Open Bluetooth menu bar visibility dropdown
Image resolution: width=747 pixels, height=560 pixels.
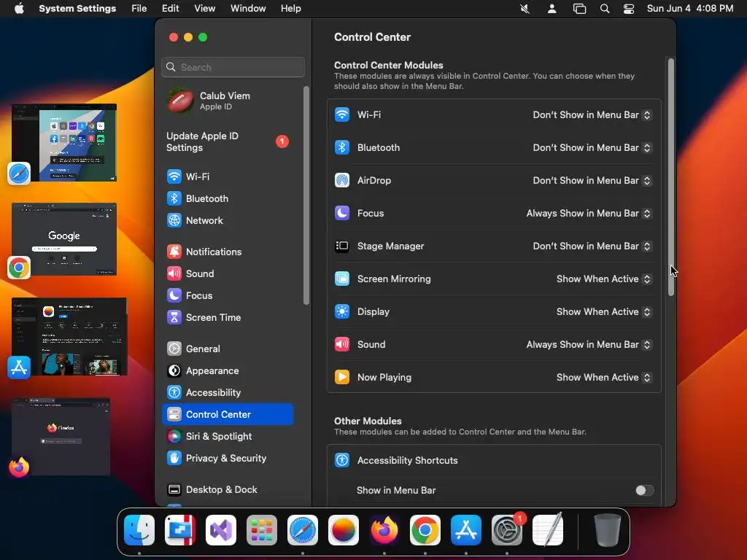click(x=592, y=148)
